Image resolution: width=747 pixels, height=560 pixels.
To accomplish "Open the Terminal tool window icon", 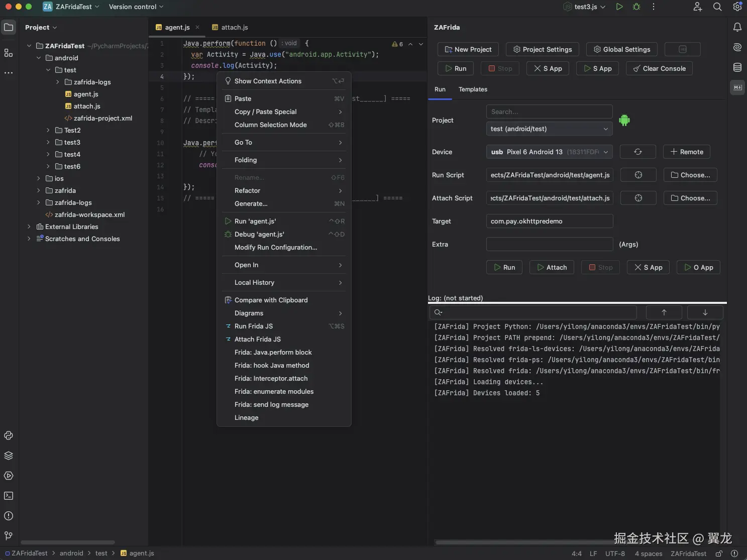I will [9, 496].
